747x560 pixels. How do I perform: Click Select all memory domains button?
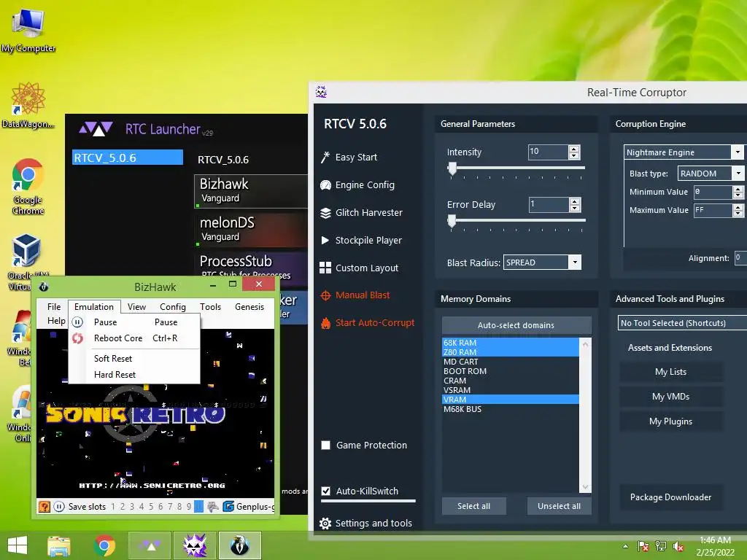tap(474, 506)
